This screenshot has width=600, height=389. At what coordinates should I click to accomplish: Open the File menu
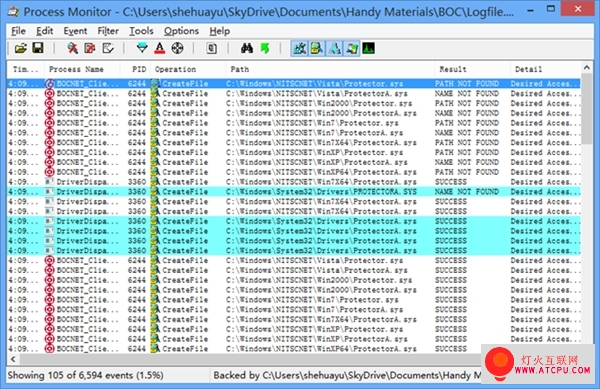pyautogui.click(x=18, y=31)
